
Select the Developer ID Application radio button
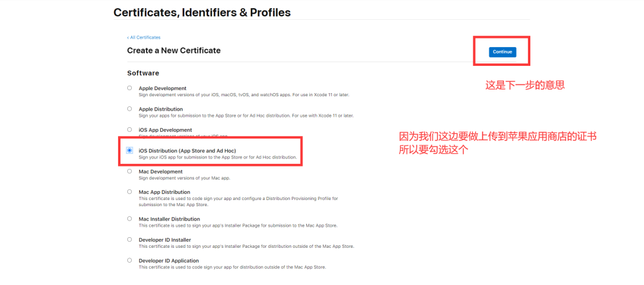[129, 260]
